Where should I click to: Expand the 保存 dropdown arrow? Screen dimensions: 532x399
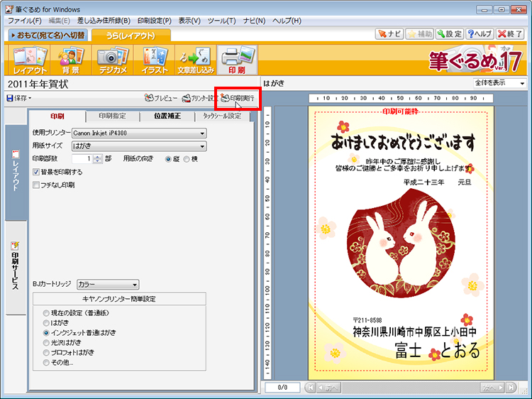30,98
